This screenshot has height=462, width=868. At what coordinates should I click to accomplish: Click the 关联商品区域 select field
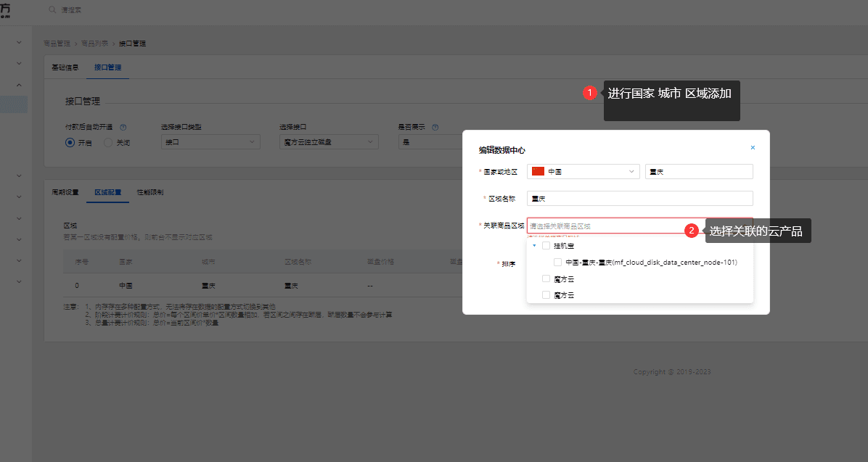point(640,226)
